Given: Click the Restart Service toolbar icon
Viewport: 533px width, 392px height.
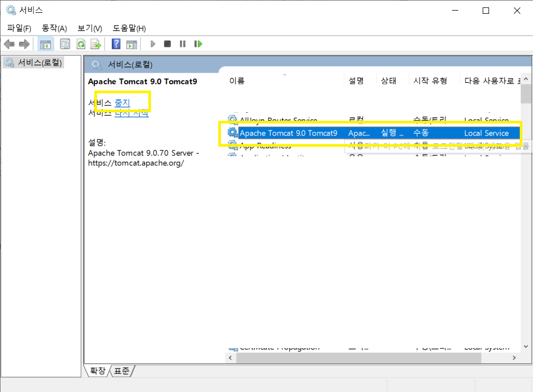Looking at the screenshot, I should (198, 44).
